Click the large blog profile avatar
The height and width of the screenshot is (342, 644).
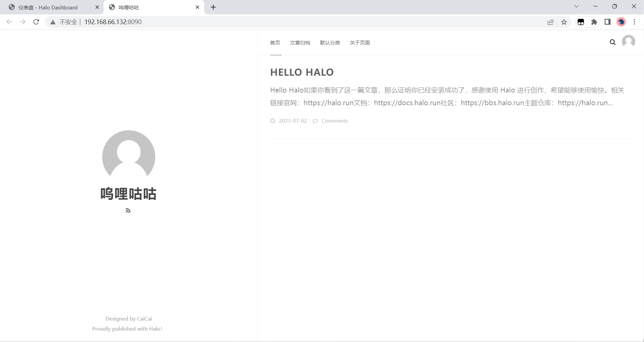click(129, 153)
